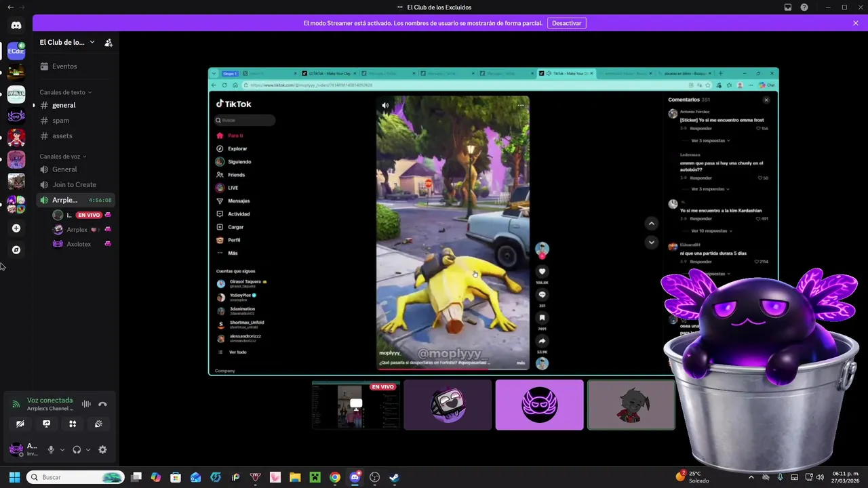Open the Windows Start menu

[14, 477]
